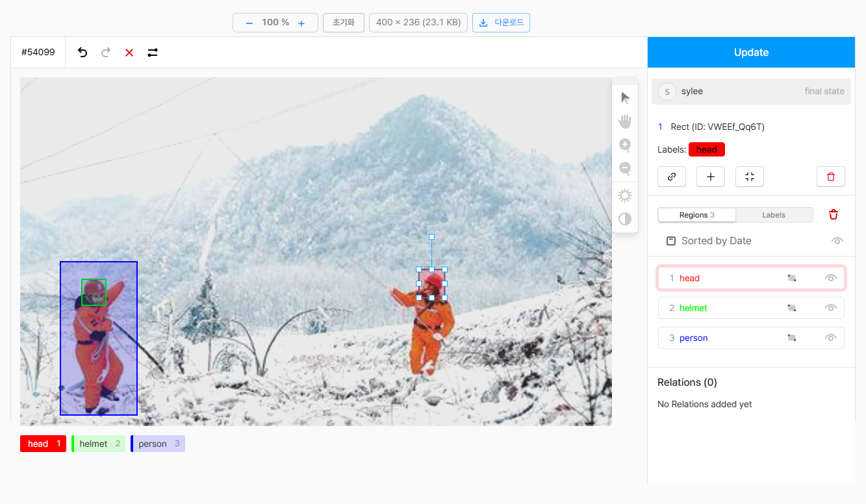This screenshot has width=866, height=504.
Task: Click the greyed redo arrow icon
Action: tap(106, 53)
